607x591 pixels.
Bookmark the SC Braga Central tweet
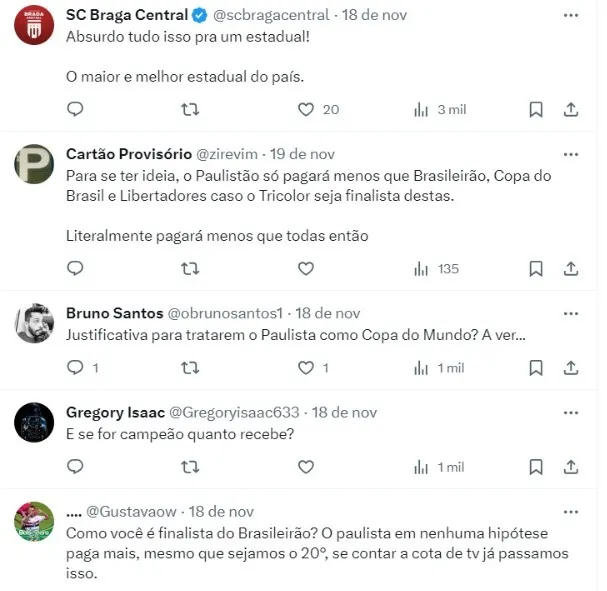click(x=536, y=110)
